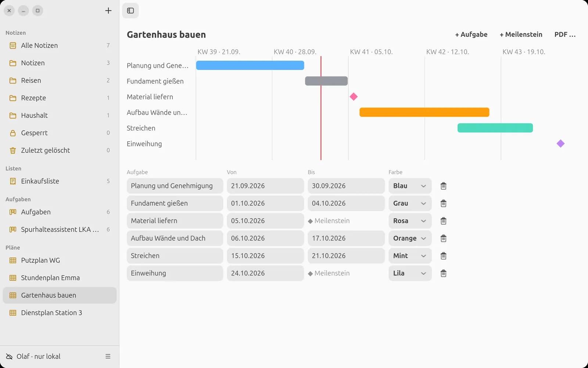Add a milestone with + Meilenstein
Screen dimensions: 588x368
pos(521,35)
